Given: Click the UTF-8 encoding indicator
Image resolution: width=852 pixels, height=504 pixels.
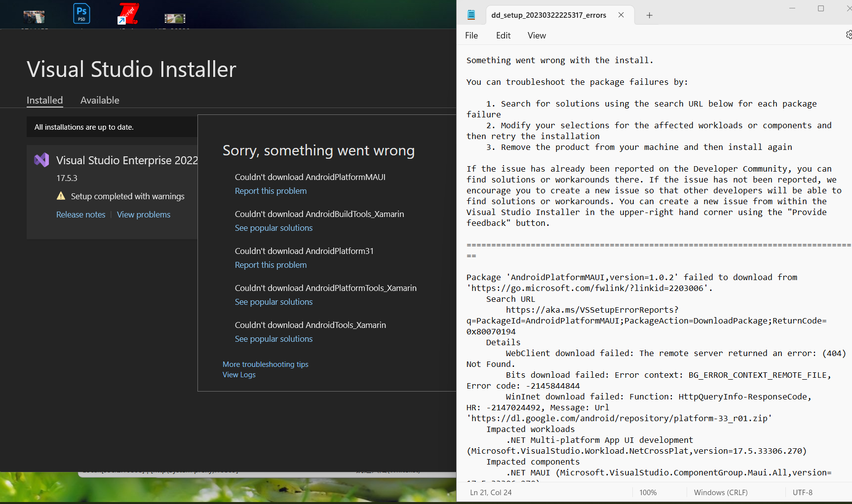Looking at the screenshot, I should (x=802, y=492).
